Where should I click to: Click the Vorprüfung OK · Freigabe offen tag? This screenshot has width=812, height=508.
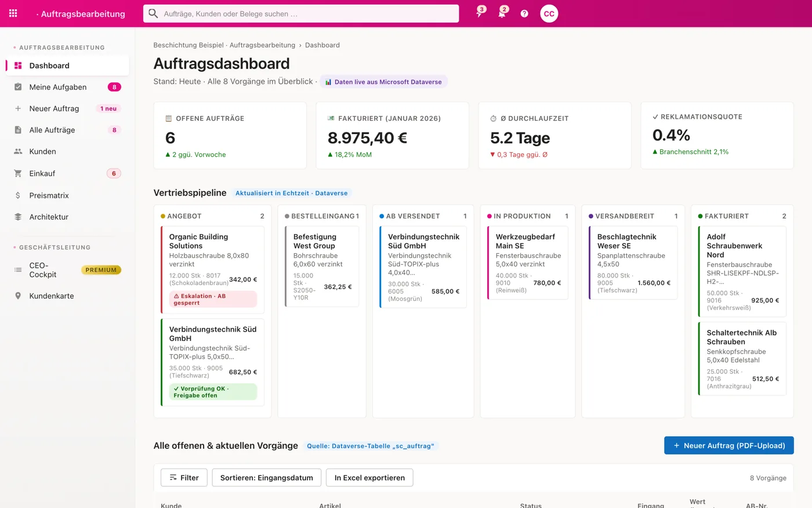(213, 392)
